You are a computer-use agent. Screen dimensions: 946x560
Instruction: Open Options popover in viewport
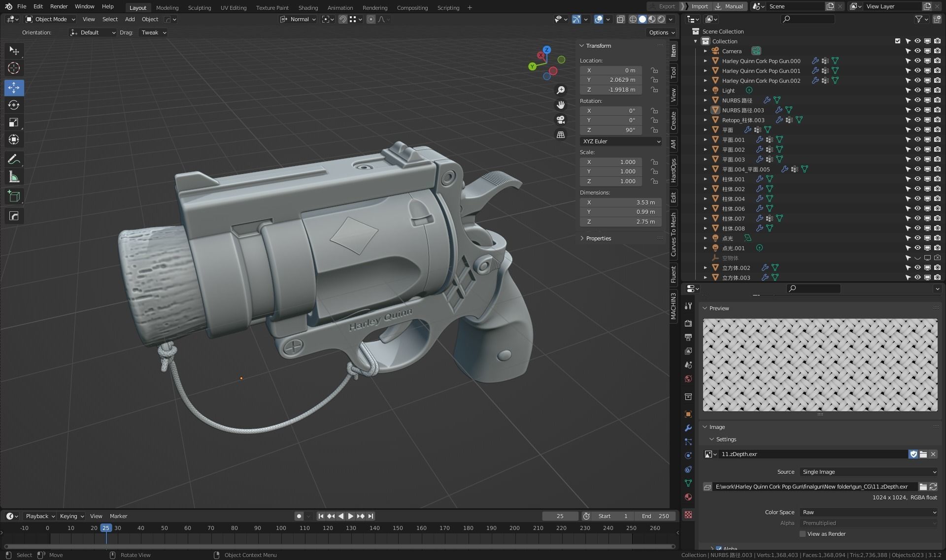(661, 33)
